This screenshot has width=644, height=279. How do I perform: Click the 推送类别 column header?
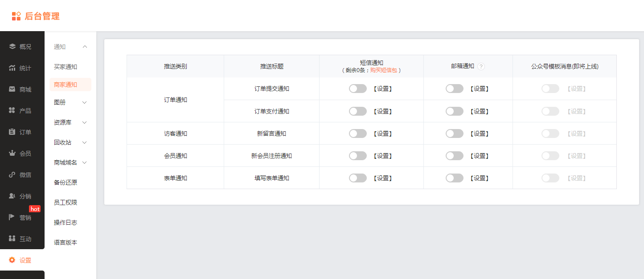(x=175, y=66)
